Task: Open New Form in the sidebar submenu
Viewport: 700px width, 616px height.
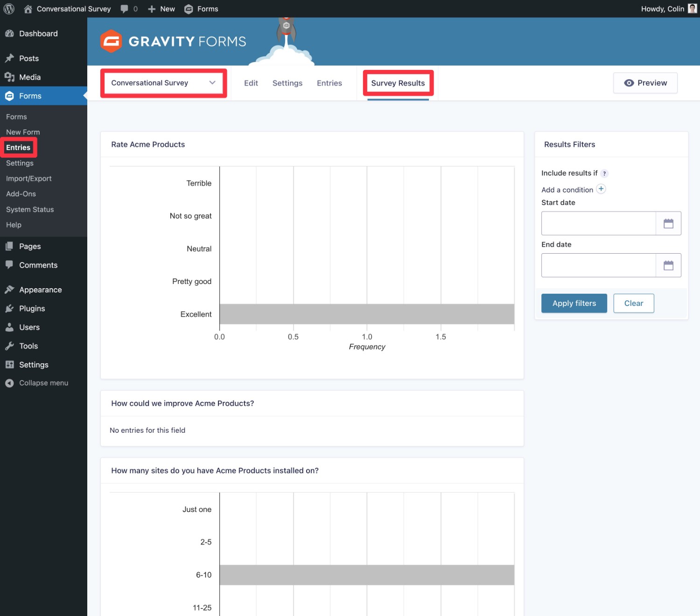Action: [23, 132]
